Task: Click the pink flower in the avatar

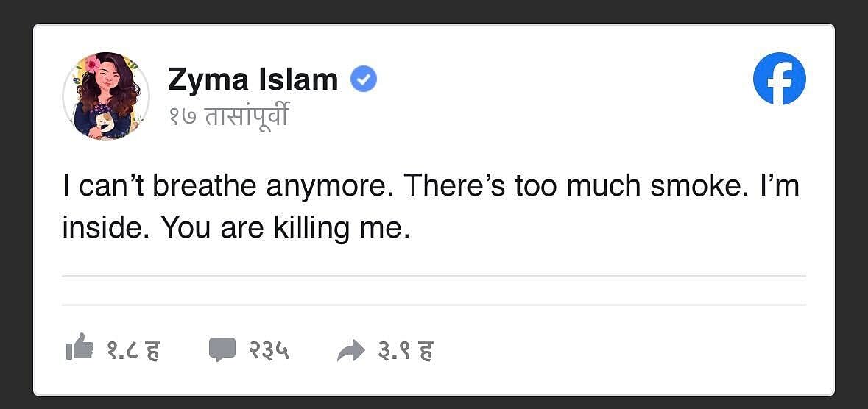Action: tap(93, 65)
